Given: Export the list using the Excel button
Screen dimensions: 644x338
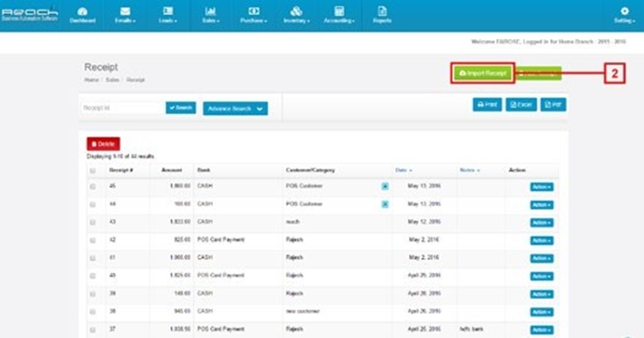Looking at the screenshot, I should click(x=520, y=105).
